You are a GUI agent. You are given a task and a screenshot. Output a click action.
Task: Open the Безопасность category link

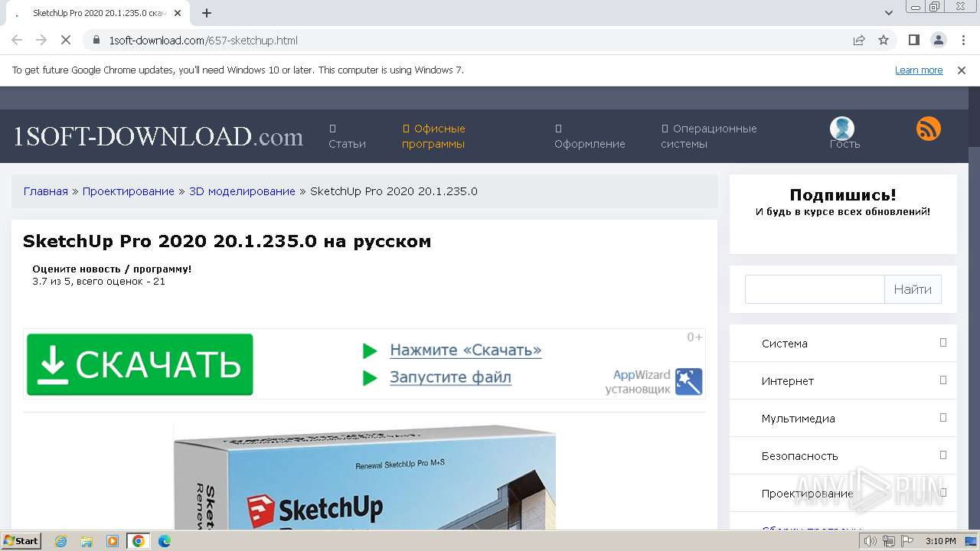point(800,456)
